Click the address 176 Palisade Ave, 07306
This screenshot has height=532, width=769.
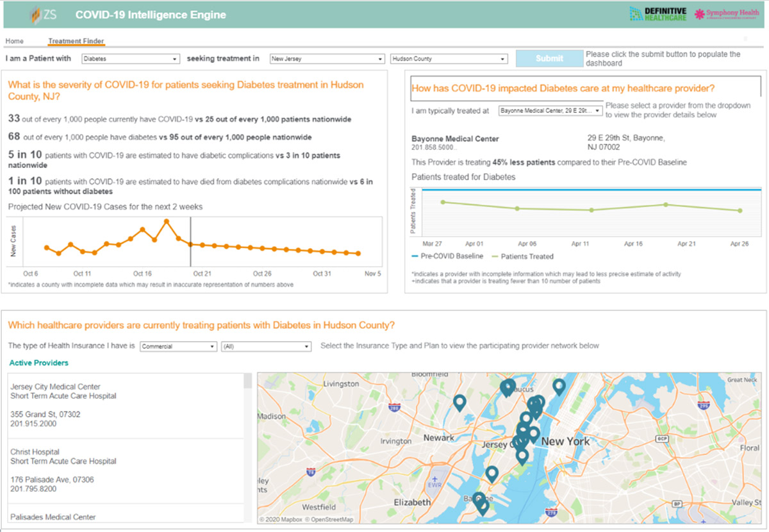(52, 480)
